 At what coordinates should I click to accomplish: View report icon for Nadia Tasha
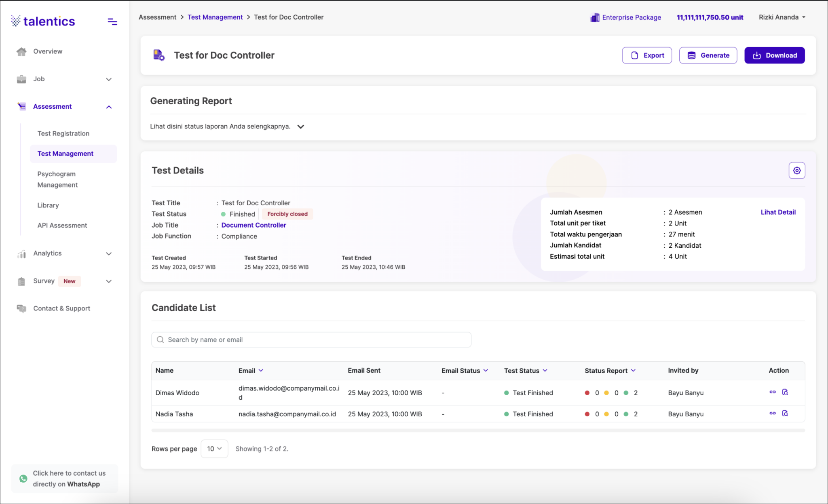pyautogui.click(x=785, y=413)
